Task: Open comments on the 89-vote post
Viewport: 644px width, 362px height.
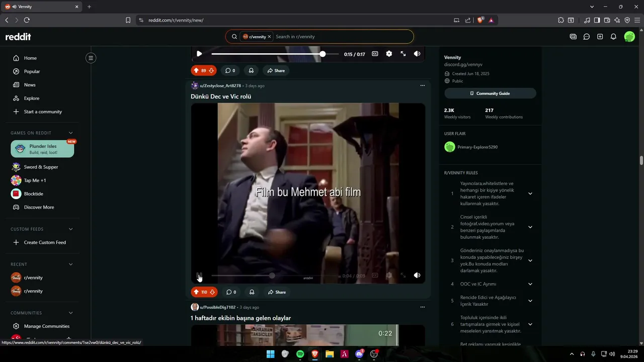Action: [230, 70]
